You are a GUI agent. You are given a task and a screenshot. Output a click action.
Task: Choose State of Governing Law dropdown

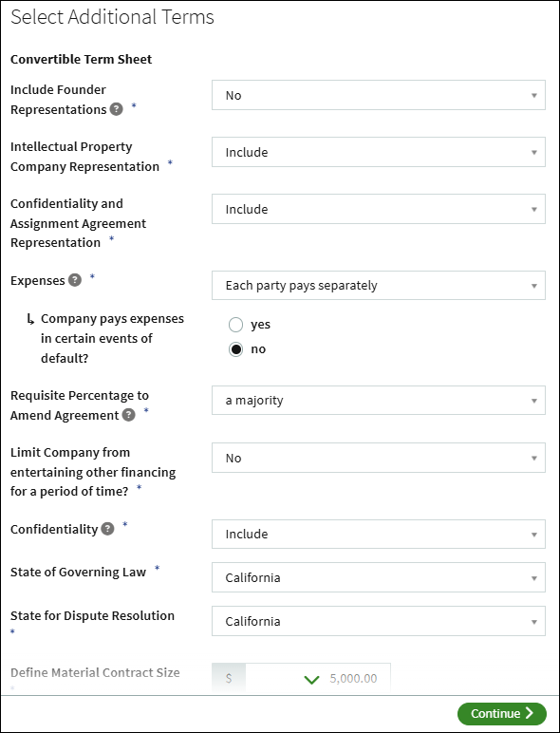pos(379,577)
